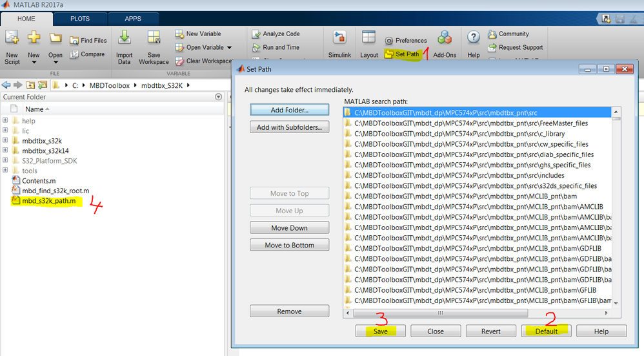Open Current Folder panel actions menu
Screen dimensions: 644x356
point(219,97)
